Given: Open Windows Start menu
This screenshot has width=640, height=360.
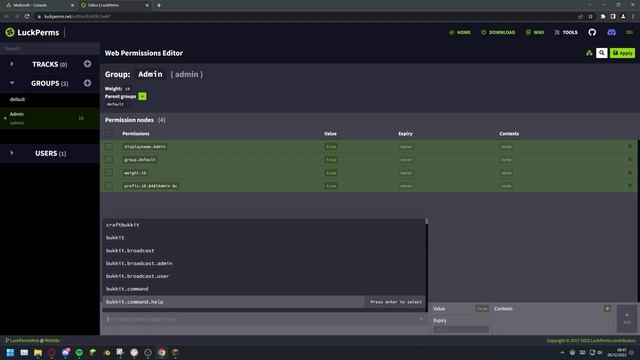Looking at the screenshot, I should click(x=10, y=352).
